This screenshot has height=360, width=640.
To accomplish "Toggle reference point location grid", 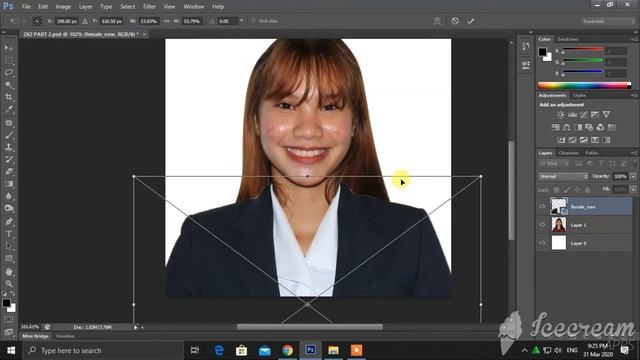I will pos(37,21).
